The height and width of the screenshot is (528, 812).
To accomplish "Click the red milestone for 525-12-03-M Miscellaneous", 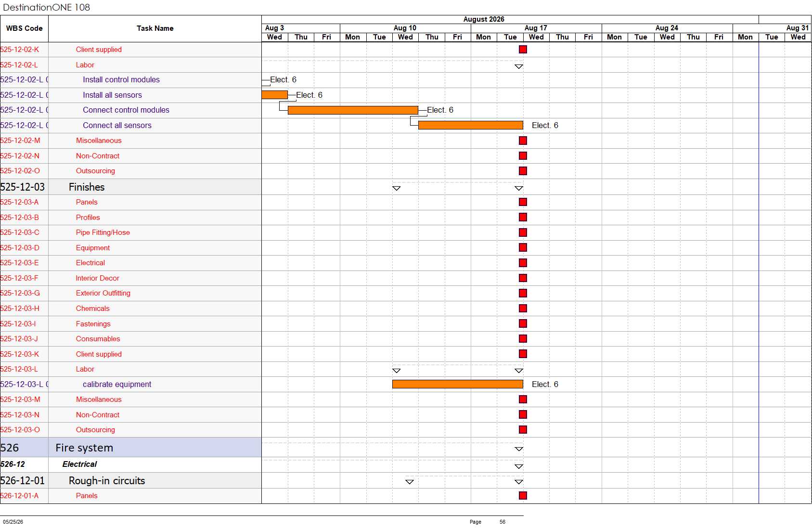I will (523, 399).
